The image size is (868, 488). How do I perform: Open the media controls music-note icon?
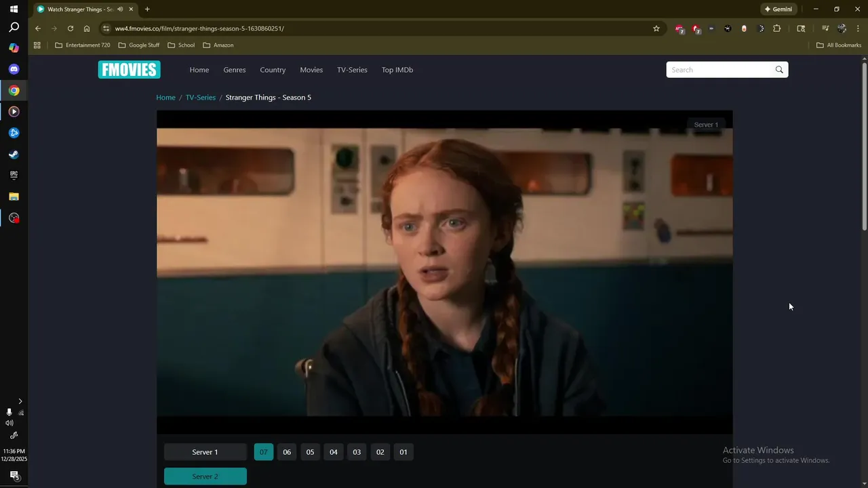825,28
